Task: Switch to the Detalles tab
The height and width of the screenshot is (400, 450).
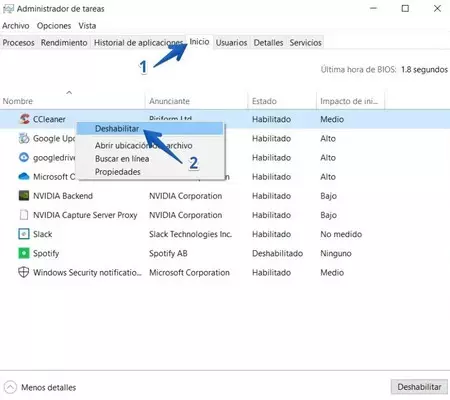Action: coord(268,43)
